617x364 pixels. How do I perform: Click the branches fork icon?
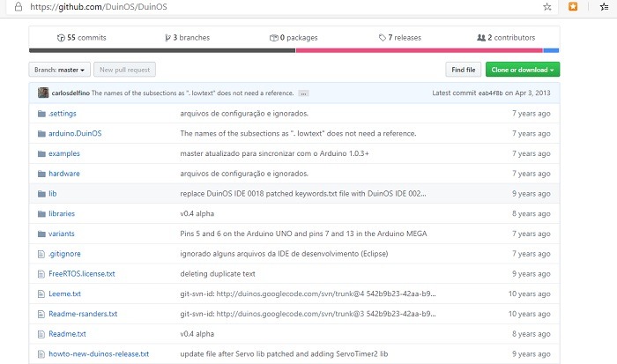click(167, 38)
